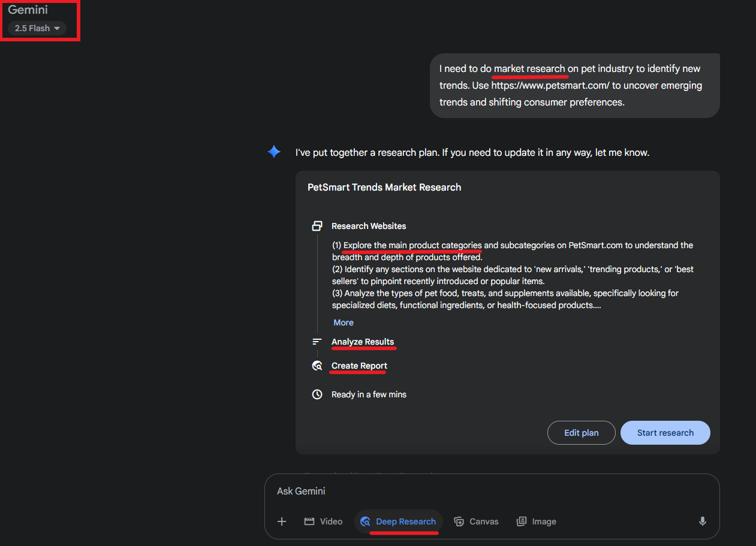Viewport: 756px width, 546px height.
Task: Expand research plan with More
Action: pos(344,322)
